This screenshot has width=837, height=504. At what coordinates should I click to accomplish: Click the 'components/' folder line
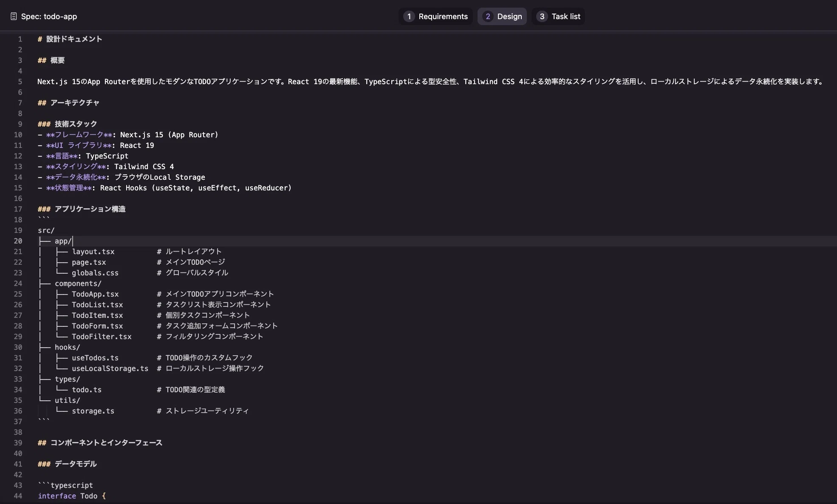point(78,283)
